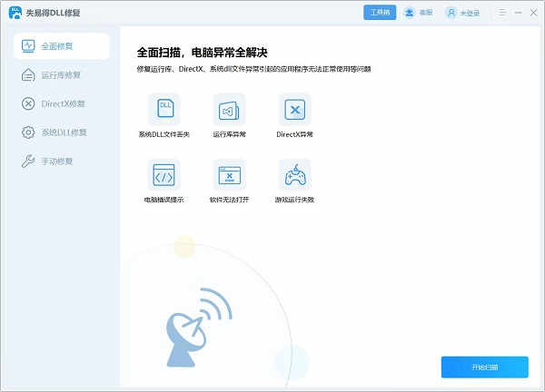The image size is (545, 392).
Task: Click the 未登录 login link text
Action: pos(470,14)
